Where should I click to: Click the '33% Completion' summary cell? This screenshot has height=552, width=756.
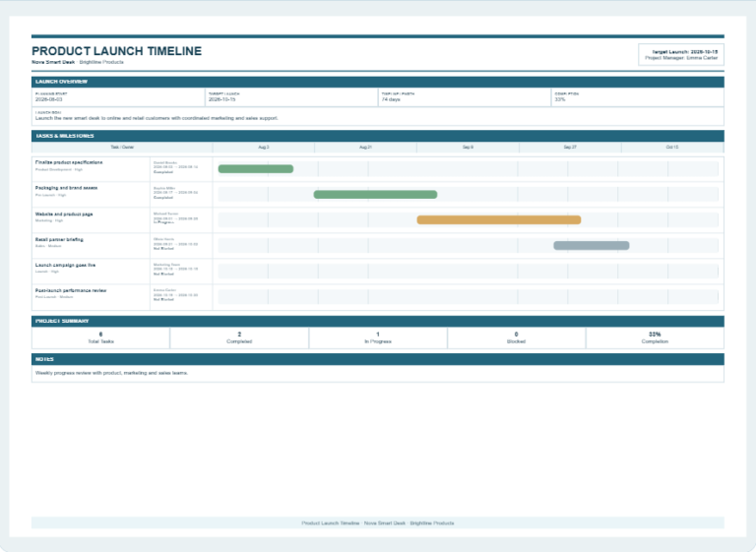[x=655, y=337]
